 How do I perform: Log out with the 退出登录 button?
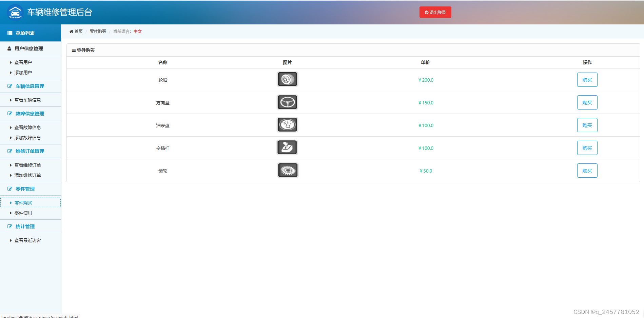435,12
